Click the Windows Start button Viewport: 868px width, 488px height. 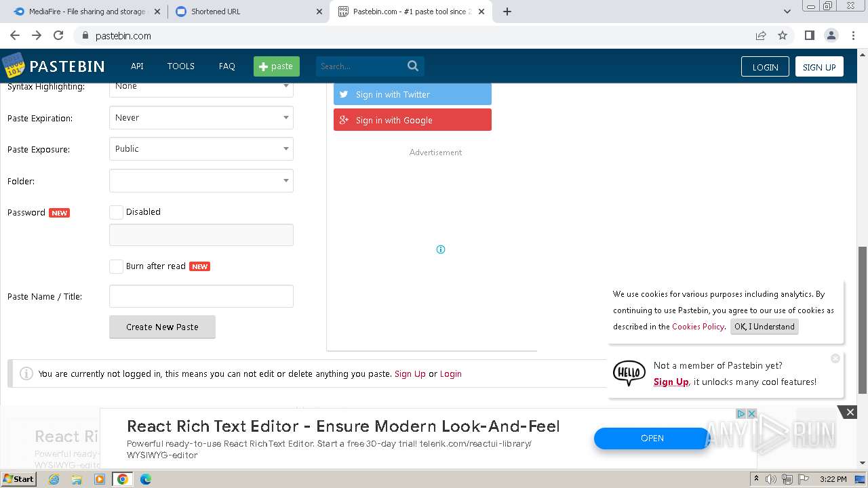pyautogui.click(x=19, y=479)
